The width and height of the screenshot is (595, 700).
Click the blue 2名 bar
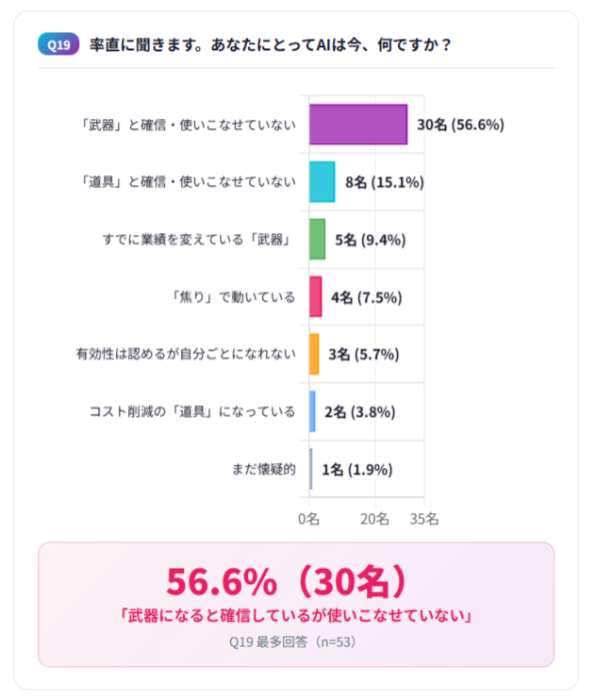[312, 412]
